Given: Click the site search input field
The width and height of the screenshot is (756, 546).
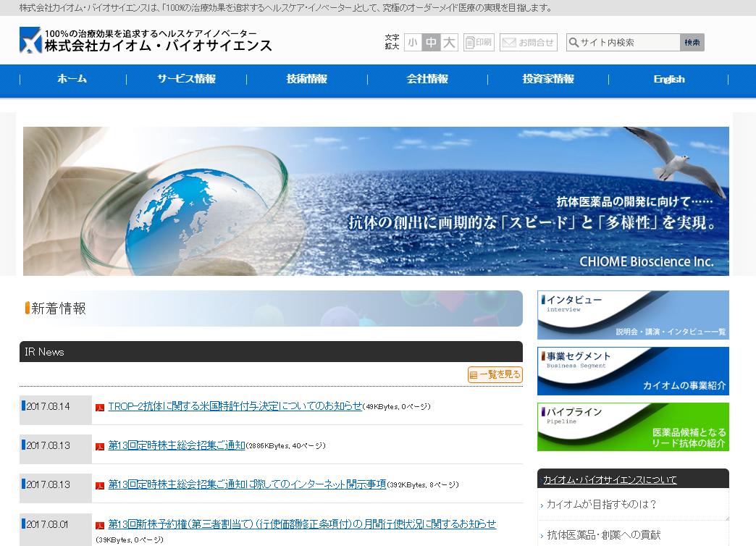Looking at the screenshot, I should [623, 43].
